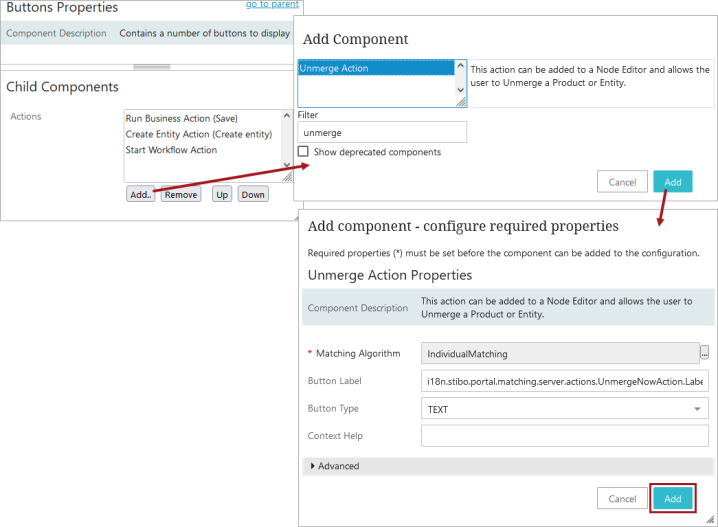Click scroll-down arrow in Add Component list
Screen dimensions: 718x527
[461, 90]
